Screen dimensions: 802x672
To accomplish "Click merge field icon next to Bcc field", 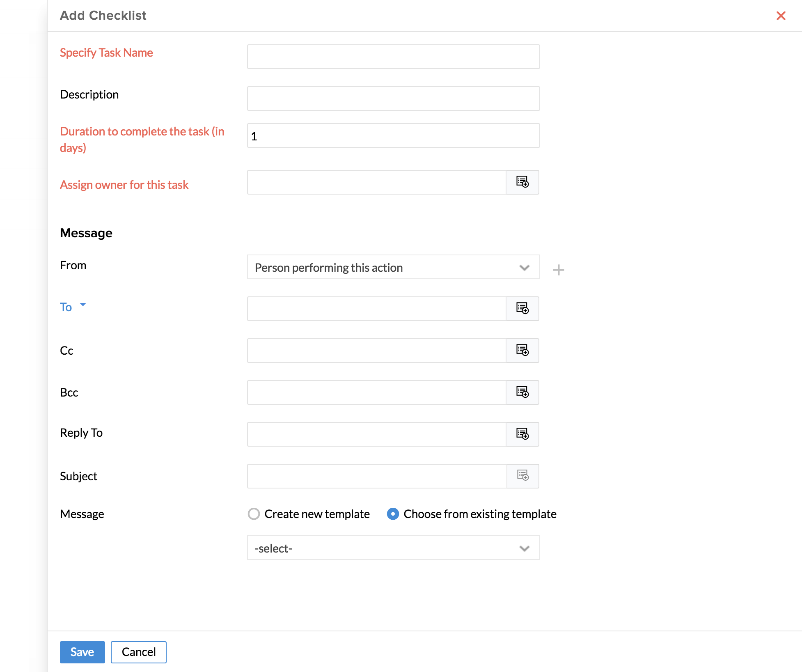I will tap(522, 392).
